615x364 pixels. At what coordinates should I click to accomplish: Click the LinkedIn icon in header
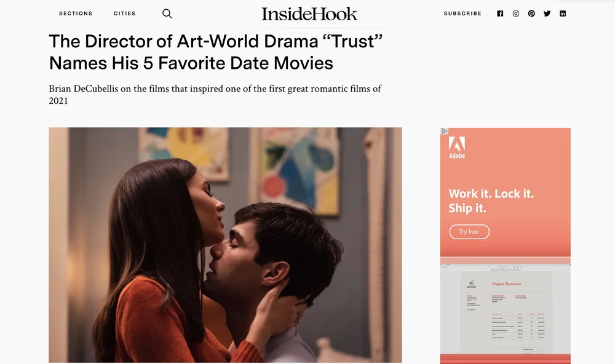563,14
